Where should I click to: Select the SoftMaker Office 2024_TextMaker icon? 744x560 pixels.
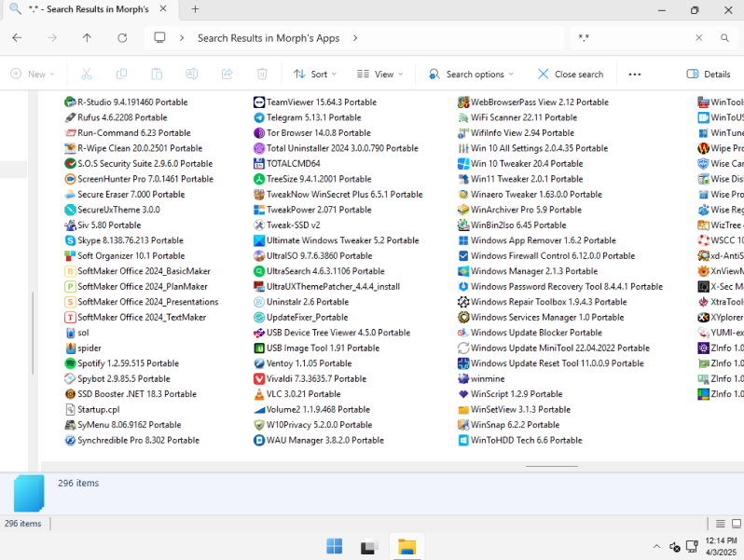tap(70, 317)
